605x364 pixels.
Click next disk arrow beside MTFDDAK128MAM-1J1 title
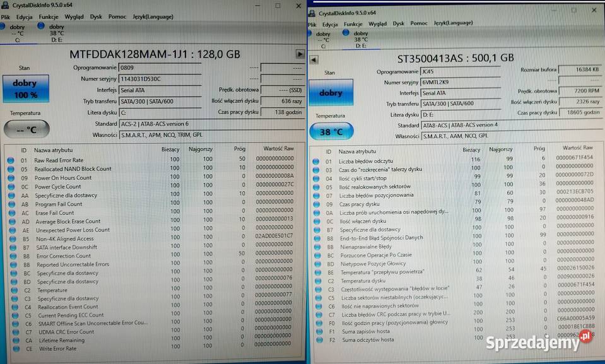(300, 54)
